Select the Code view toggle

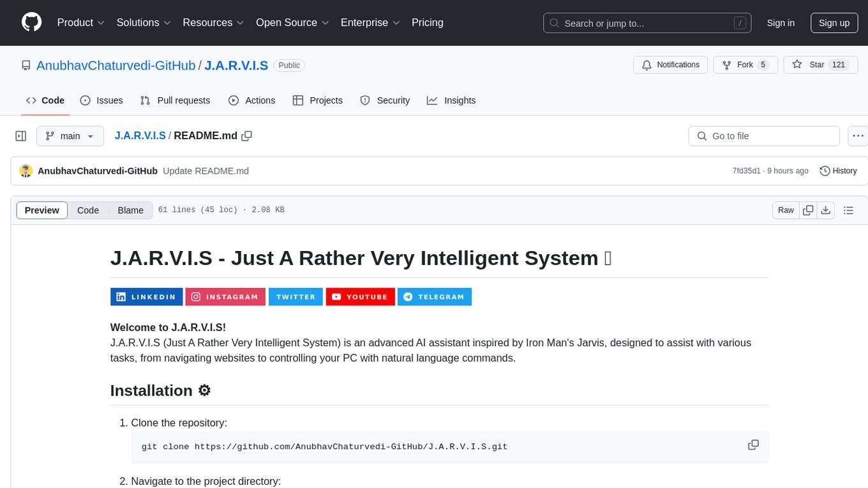coord(88,210)
